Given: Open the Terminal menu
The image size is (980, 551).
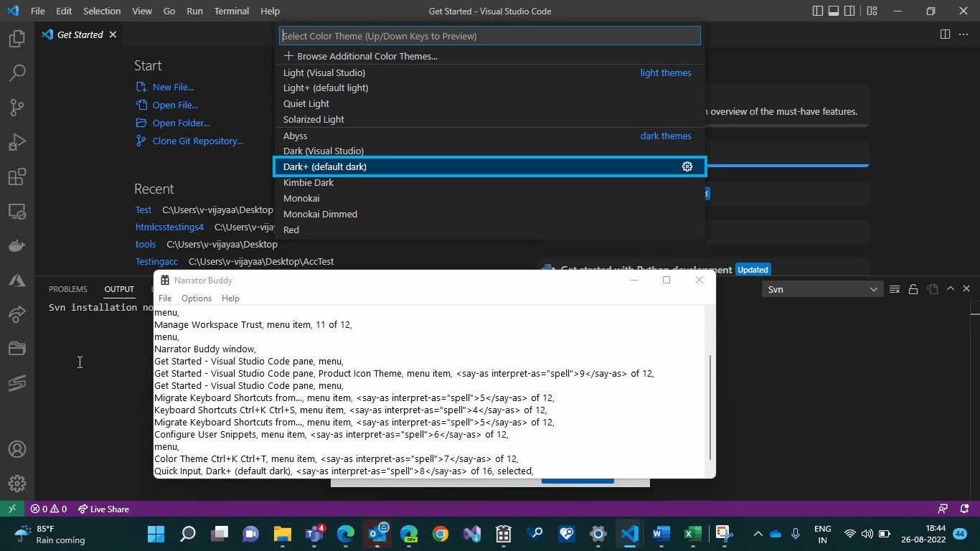Looking at the screenshot, I should (x=232, y=11).
